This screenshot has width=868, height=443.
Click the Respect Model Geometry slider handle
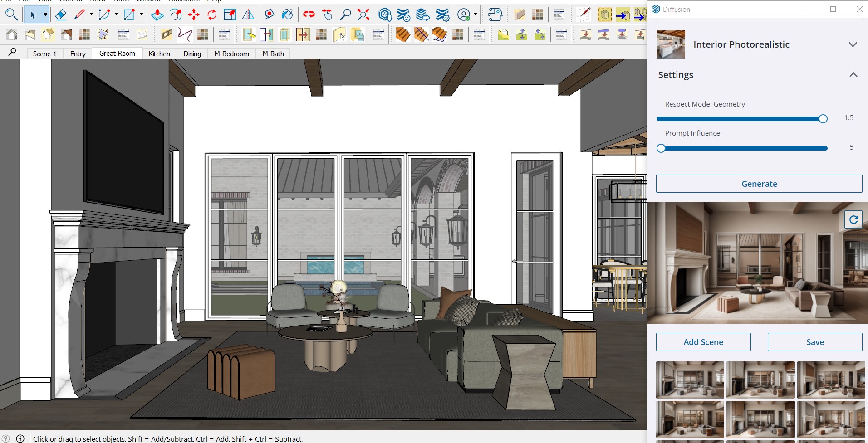[x=823, y=119]
